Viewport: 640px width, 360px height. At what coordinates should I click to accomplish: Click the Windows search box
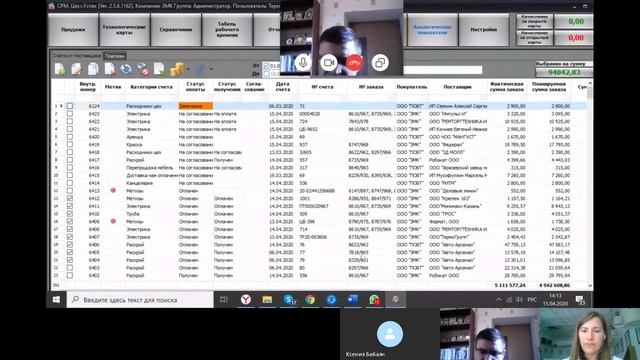[x=140, y=300]
